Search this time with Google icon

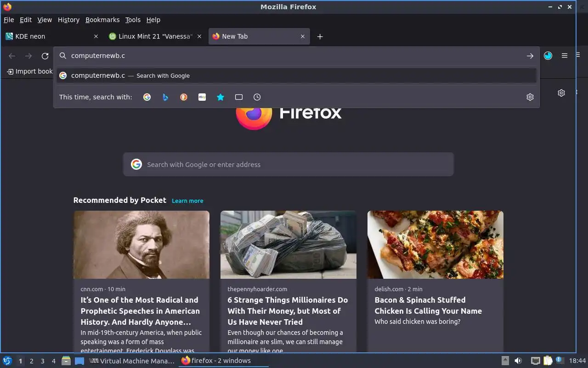click(x=147, y=97)
